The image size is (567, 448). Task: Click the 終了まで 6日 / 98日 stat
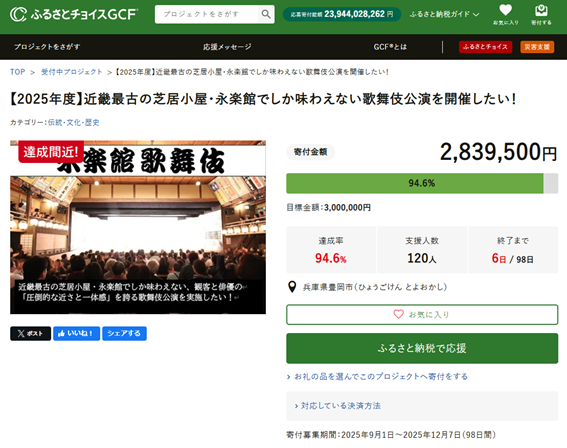click(513, 250)
